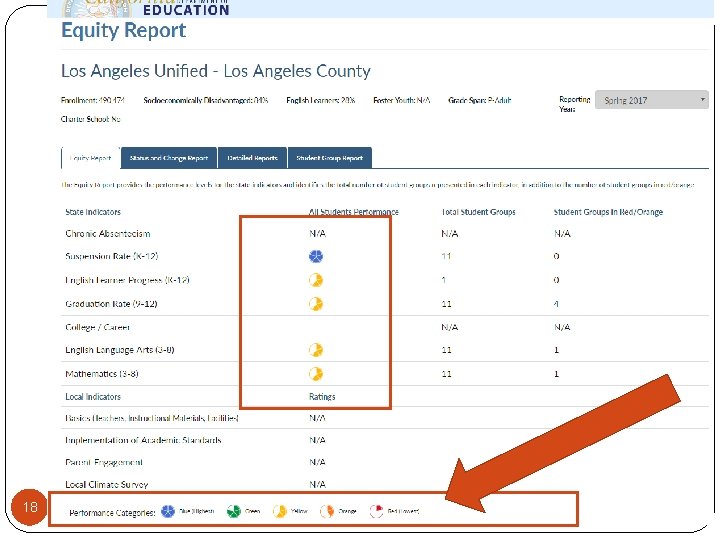
Task: Click the All Students Performance column header
Action: [x=354, y=212]
